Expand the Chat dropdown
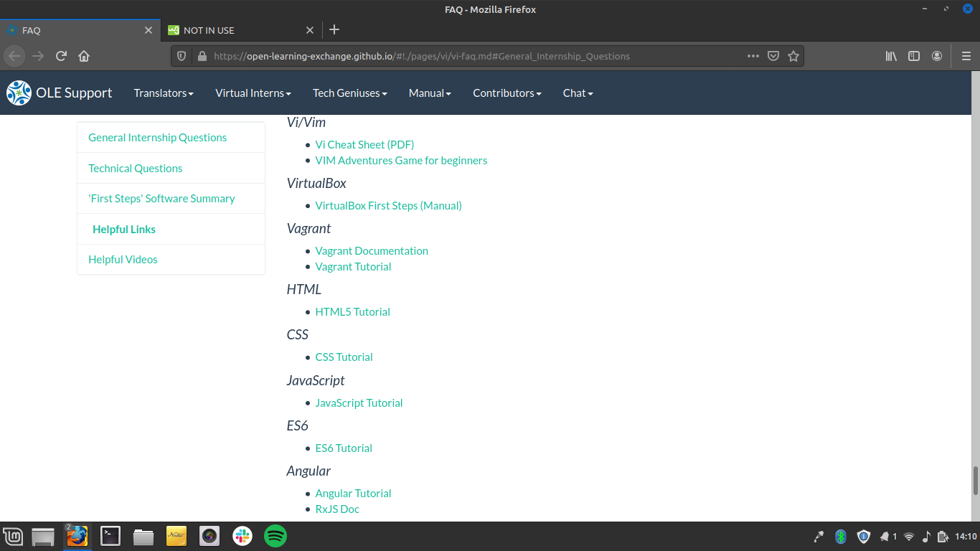This screenshot has height=551, width=980. click(578, 93)
